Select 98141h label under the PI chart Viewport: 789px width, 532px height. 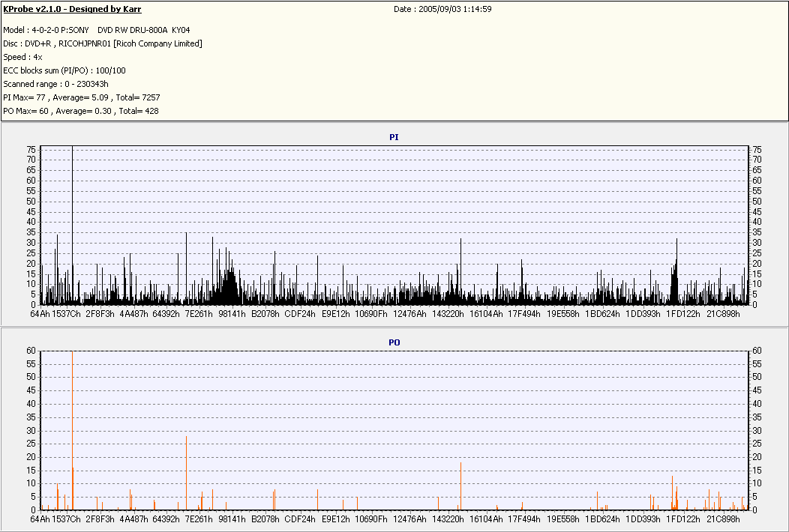click(232, 314)
